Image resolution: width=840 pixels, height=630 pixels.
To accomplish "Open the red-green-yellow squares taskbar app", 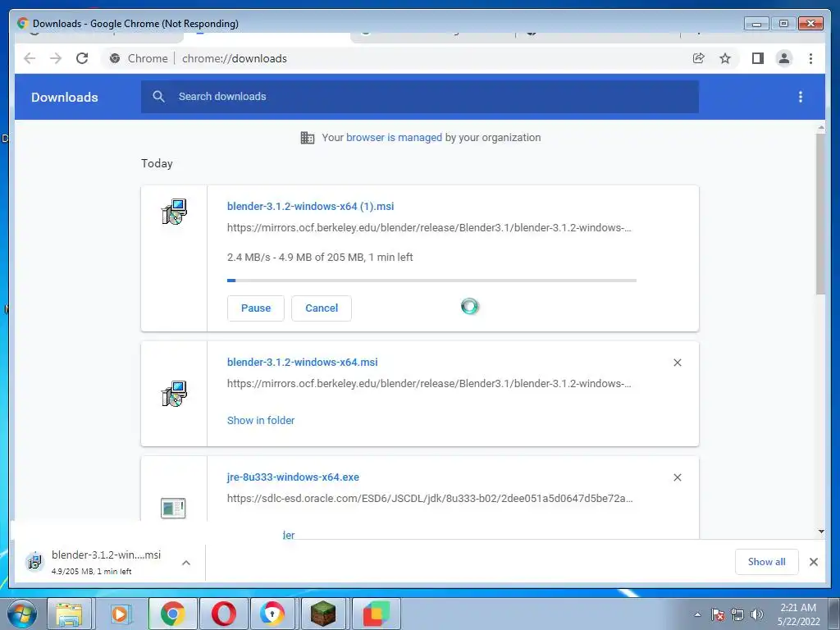I will pos(376,614).
